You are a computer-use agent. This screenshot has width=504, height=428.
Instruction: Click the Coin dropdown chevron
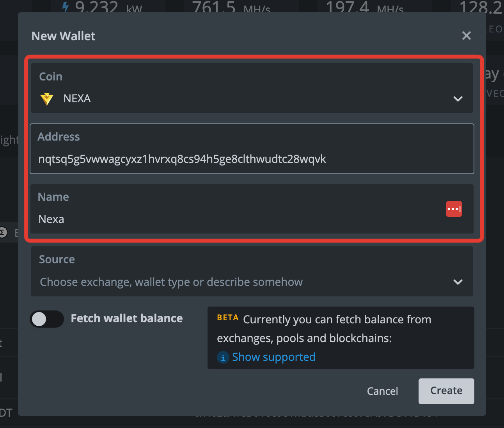[x=458, y=99]
